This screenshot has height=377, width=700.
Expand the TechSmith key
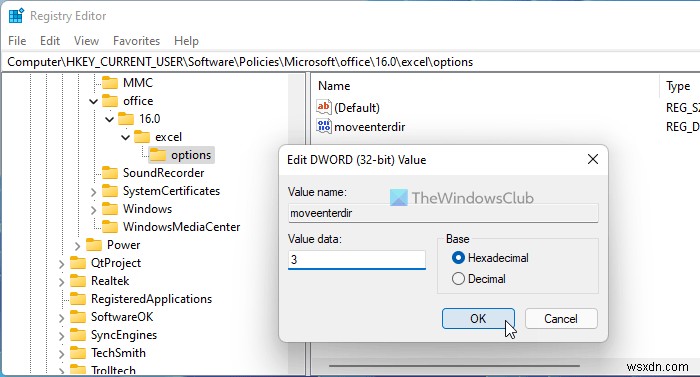point(61,354)
